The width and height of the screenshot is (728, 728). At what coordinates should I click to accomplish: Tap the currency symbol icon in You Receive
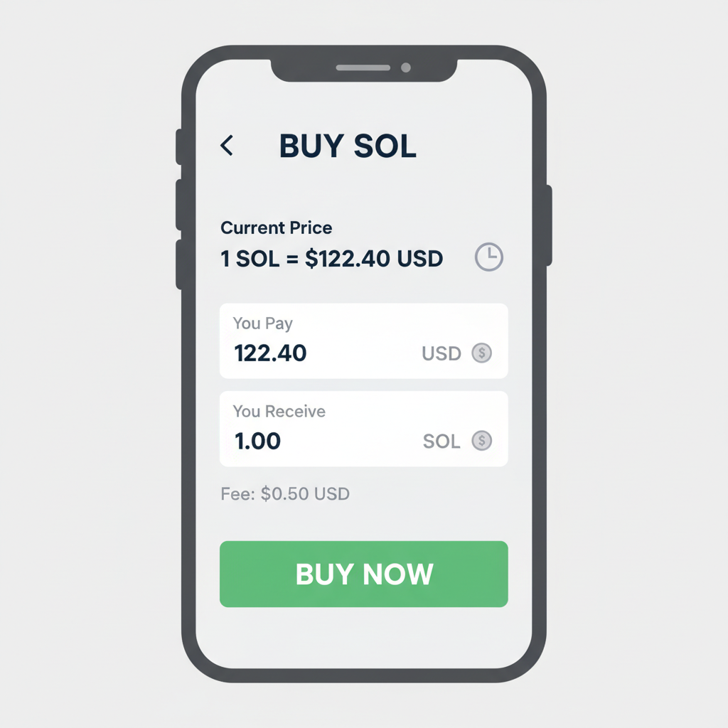[x=483, y=441]
